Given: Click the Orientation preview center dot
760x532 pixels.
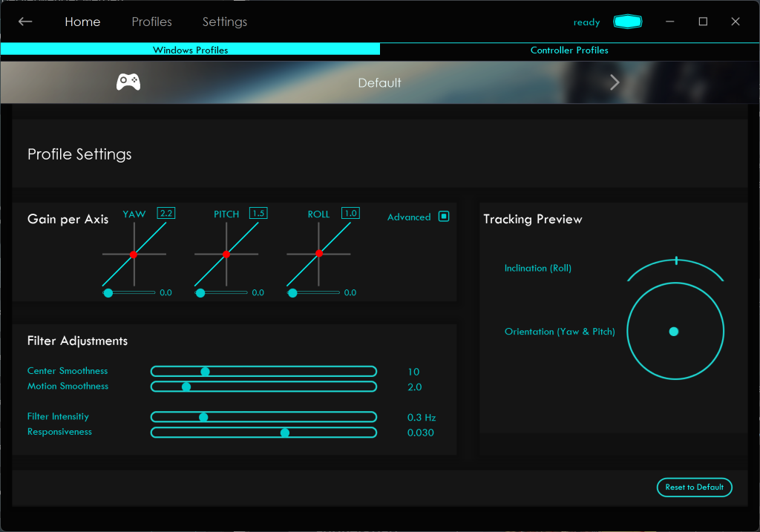Looking at the screenshot, I should point(674,332).
